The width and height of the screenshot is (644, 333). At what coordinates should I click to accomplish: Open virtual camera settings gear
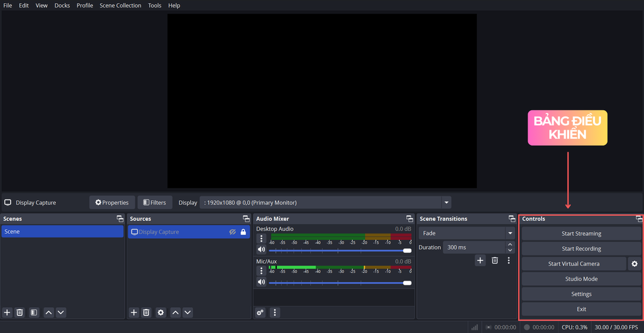pyautogui.click(x=635, y=264)
